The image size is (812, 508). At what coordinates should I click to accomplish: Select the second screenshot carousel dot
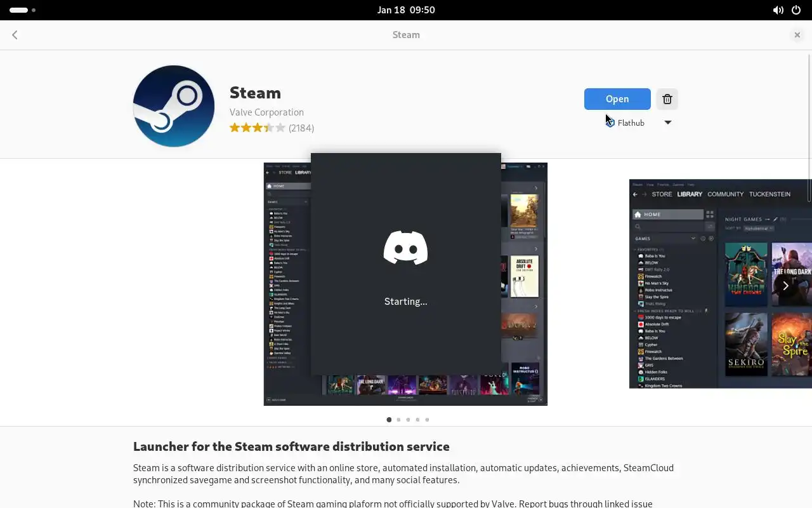[x=398, y=420]
